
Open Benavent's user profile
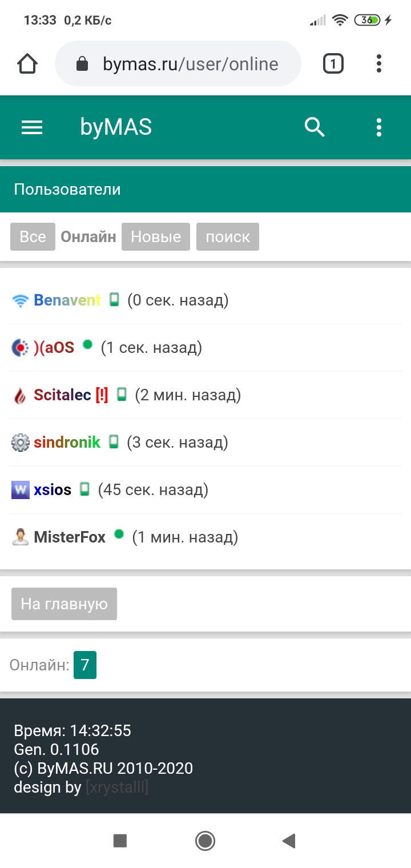pos(67,300)
